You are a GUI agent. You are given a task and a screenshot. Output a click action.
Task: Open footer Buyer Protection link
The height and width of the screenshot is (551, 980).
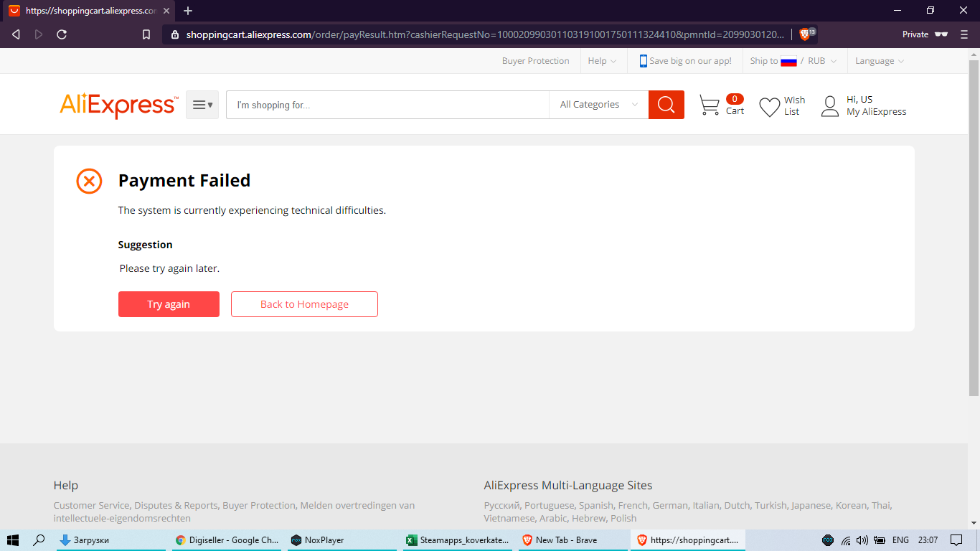click(259, 505)
